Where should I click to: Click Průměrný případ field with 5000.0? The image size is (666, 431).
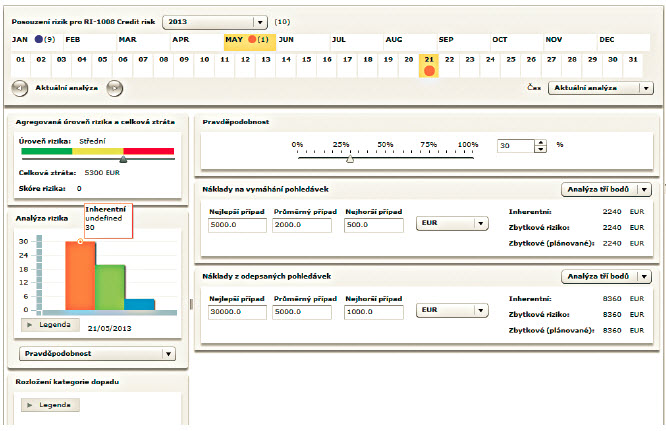[302, 312]
